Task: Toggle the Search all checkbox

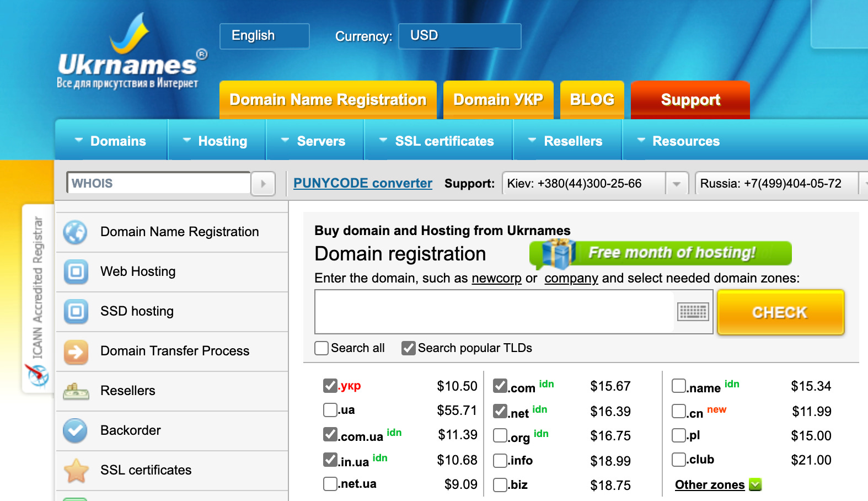Action: tap(322, 348)
